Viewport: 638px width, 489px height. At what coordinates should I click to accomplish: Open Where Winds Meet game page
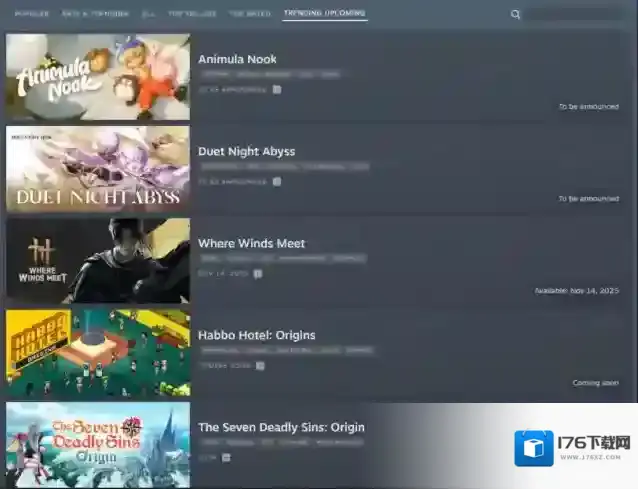pos(251,243)
